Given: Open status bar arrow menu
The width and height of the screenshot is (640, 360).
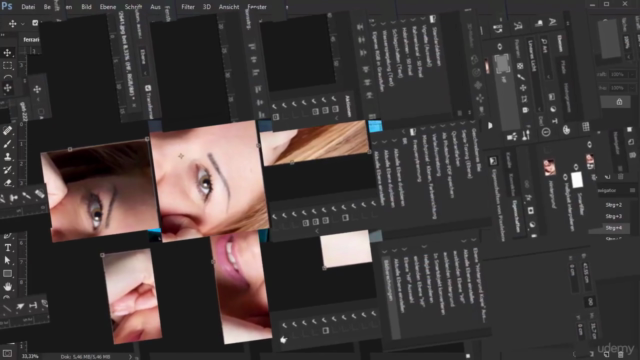Looking at the screenshot, I should [130, 356].
